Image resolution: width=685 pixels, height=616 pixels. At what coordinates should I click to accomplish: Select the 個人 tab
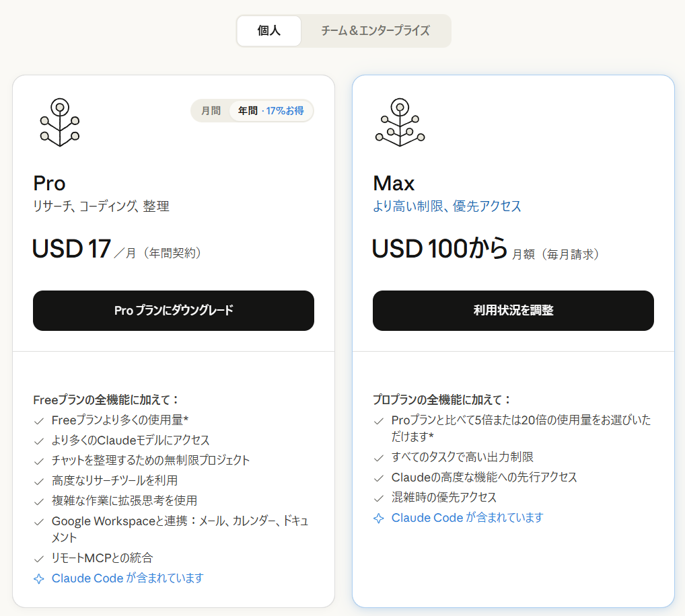(x=268, y=31)
